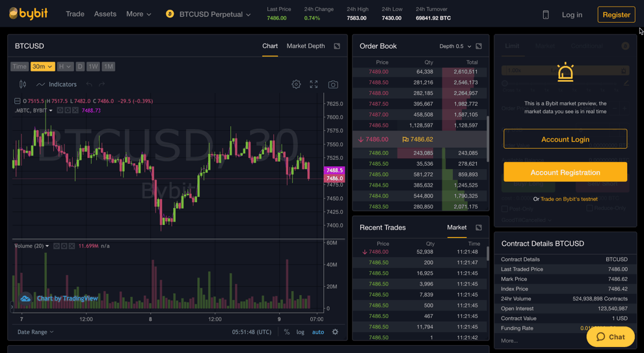The image size is (644, 353).
Task: Collapse the OHLC legend box toggle
Action: (x=18, y=101)
